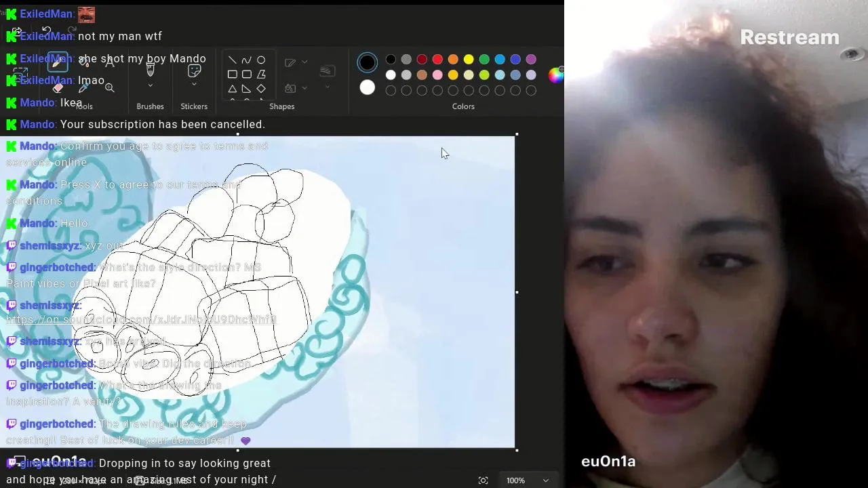Image resolution: width=868 pixels, height=488 pixels.
Task: Select primary Color 1 black swatch
Action: click(367, 62)
